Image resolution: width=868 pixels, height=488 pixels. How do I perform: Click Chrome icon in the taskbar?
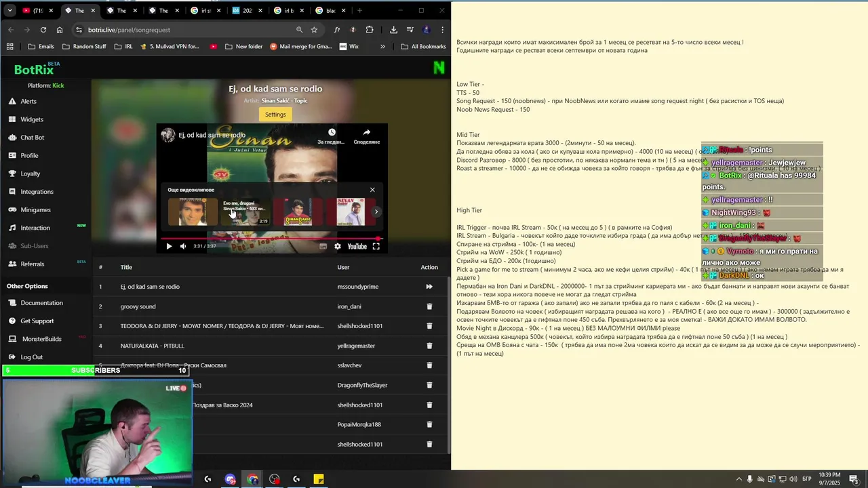click(253, 479)
